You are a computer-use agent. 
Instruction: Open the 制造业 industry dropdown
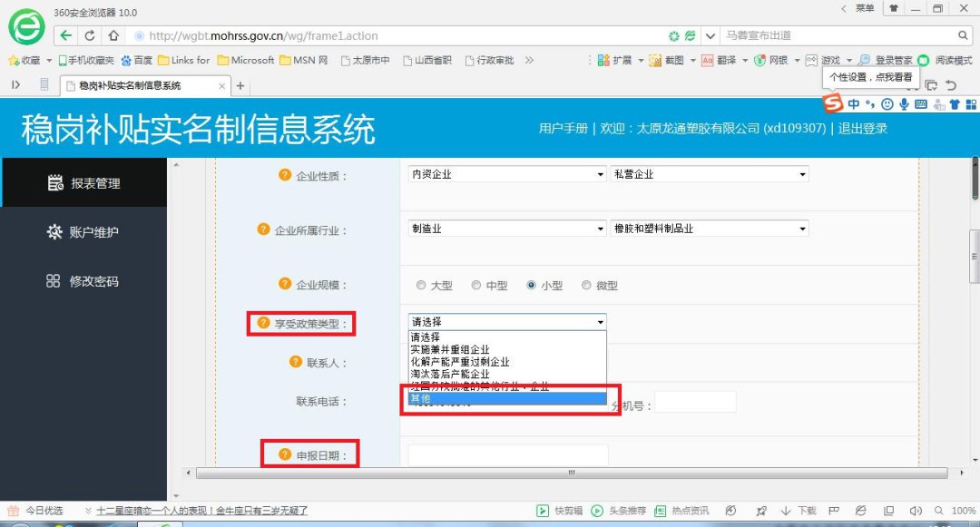[x=506, y=229]
